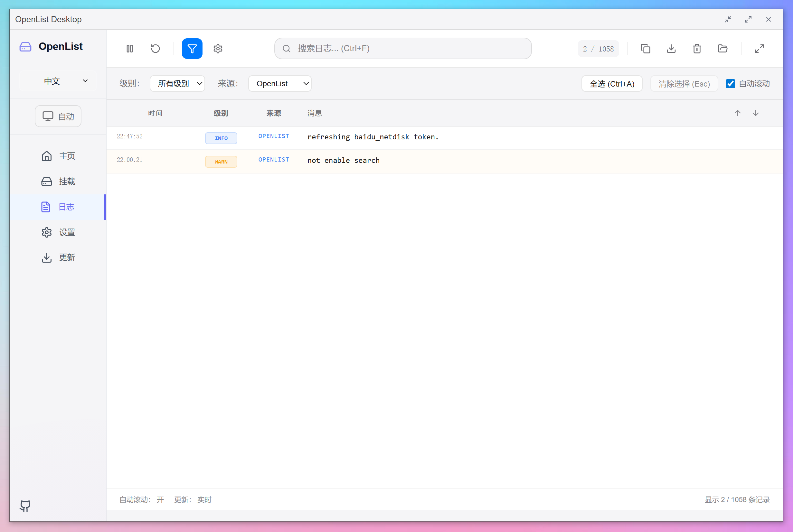Go to the 挂载 page
Screen dimensions: 793x532
[x=67, y=182]
